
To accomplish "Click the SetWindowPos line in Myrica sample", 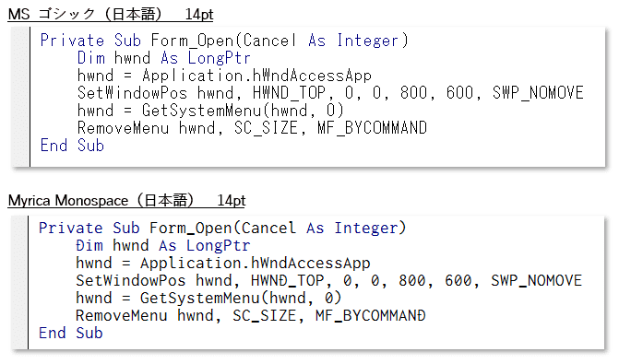I will coord(328,281).
